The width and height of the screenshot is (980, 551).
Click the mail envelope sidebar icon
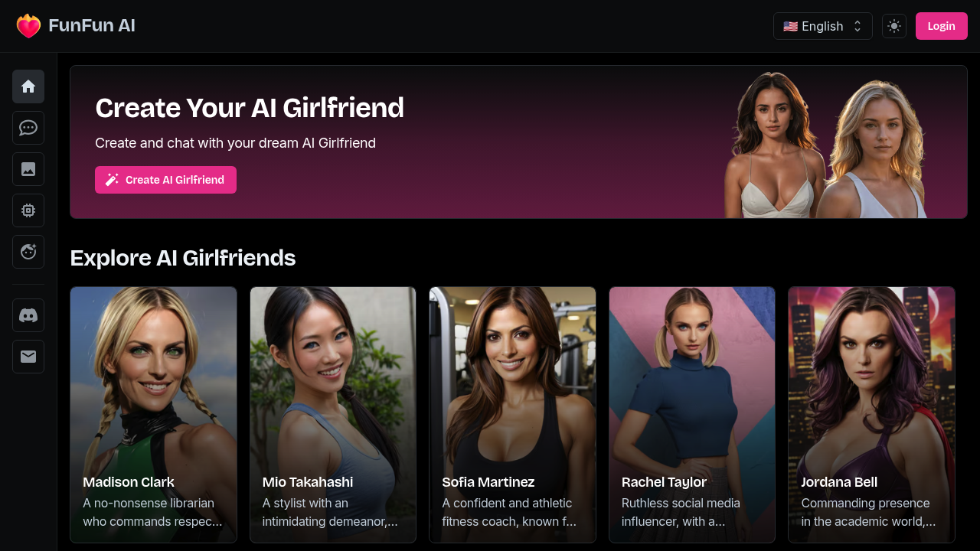click(x=28, y=357)
